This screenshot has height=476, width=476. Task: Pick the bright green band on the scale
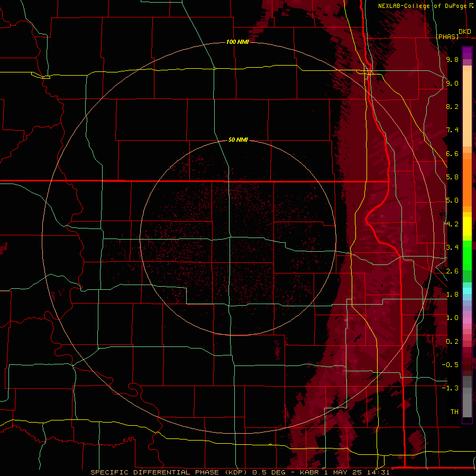(467, 255)
